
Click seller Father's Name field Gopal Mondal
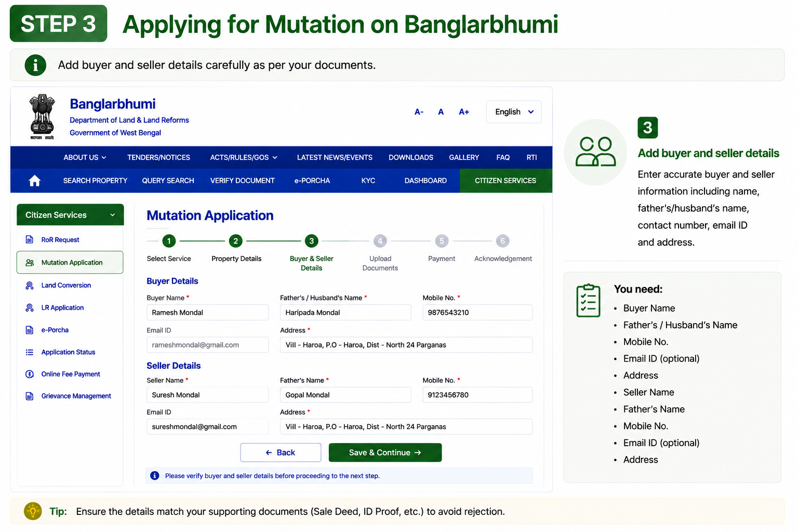pos(345,395)
